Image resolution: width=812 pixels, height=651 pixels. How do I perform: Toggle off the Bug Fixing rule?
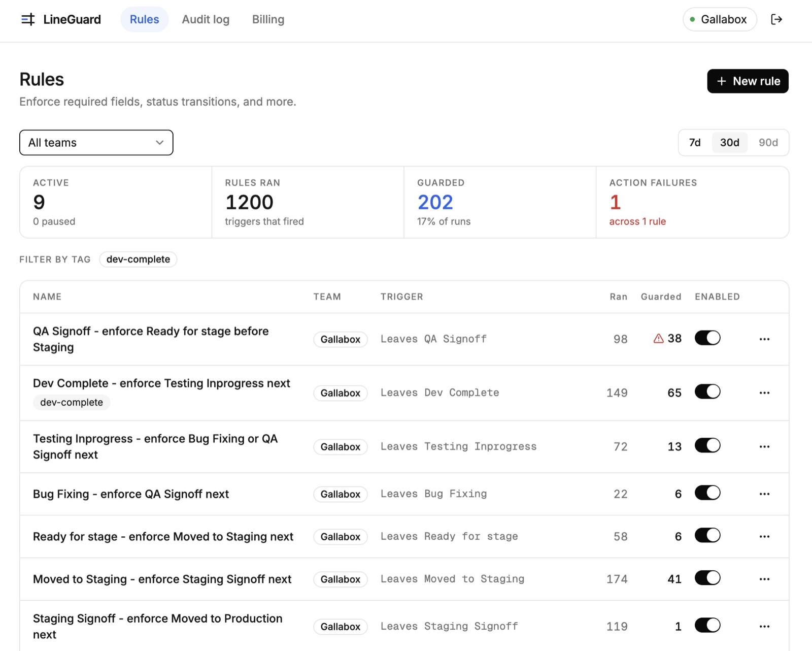[x=707, y=493]
